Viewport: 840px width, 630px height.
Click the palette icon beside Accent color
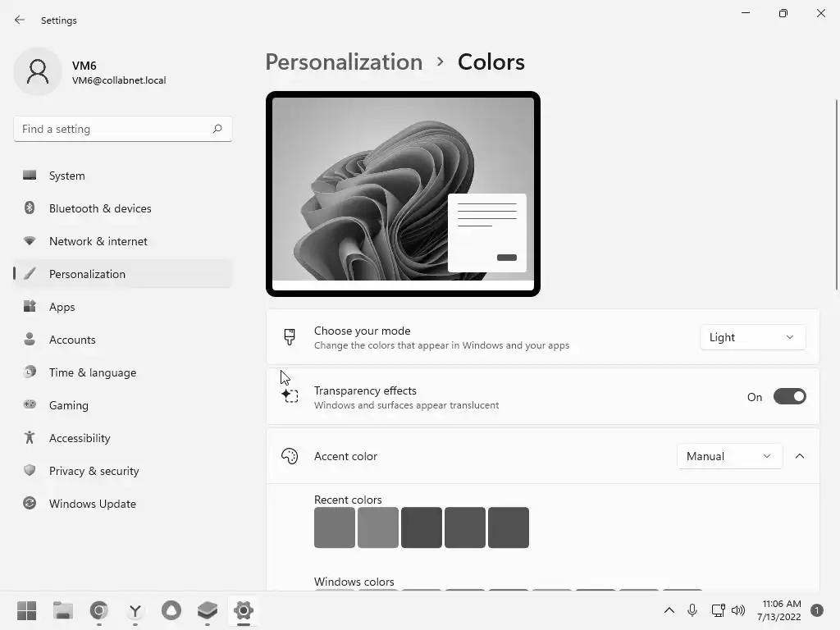[290, 456]
